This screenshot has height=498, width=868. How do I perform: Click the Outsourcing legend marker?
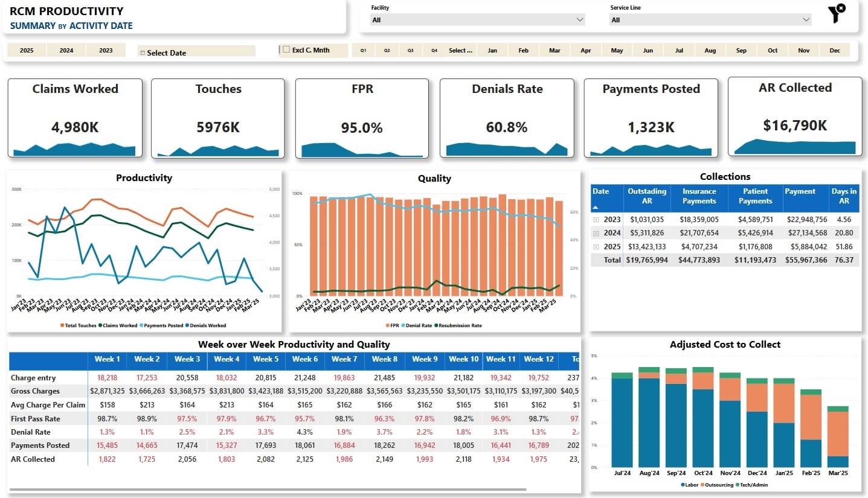(x=703, y=485)
